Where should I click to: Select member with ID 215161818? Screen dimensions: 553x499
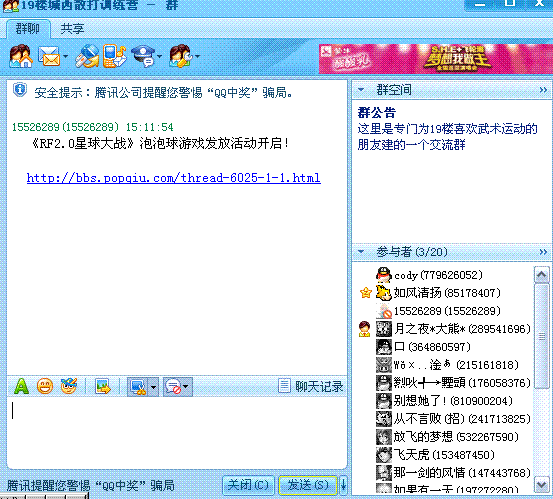coord(444,365)
